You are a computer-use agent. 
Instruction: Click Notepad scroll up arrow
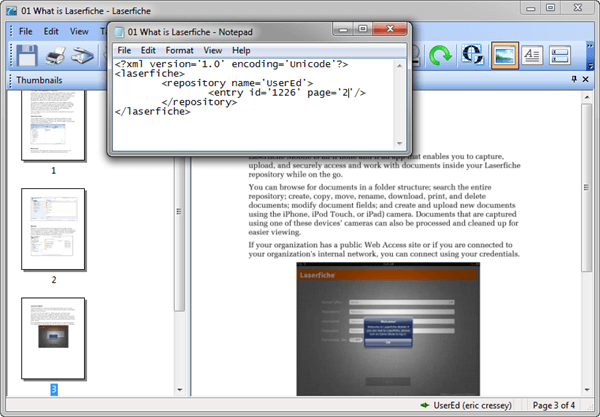coord(399,66)
